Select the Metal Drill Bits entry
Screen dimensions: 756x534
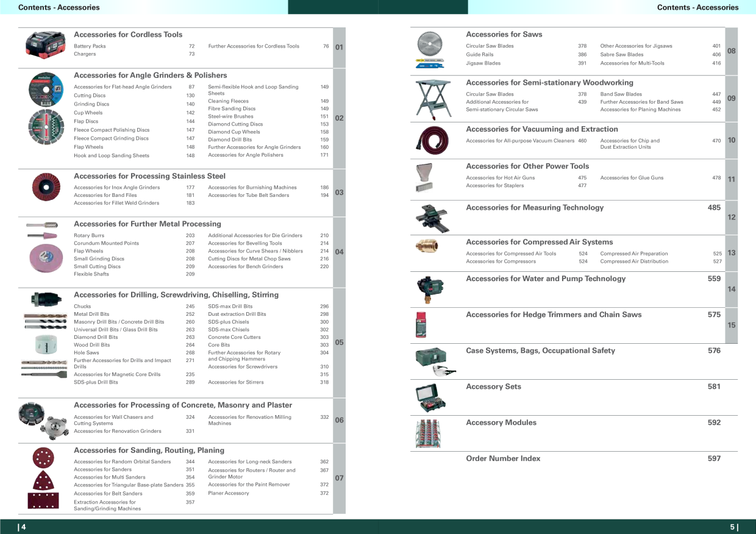pyautogui.click(x=91, y=315)
